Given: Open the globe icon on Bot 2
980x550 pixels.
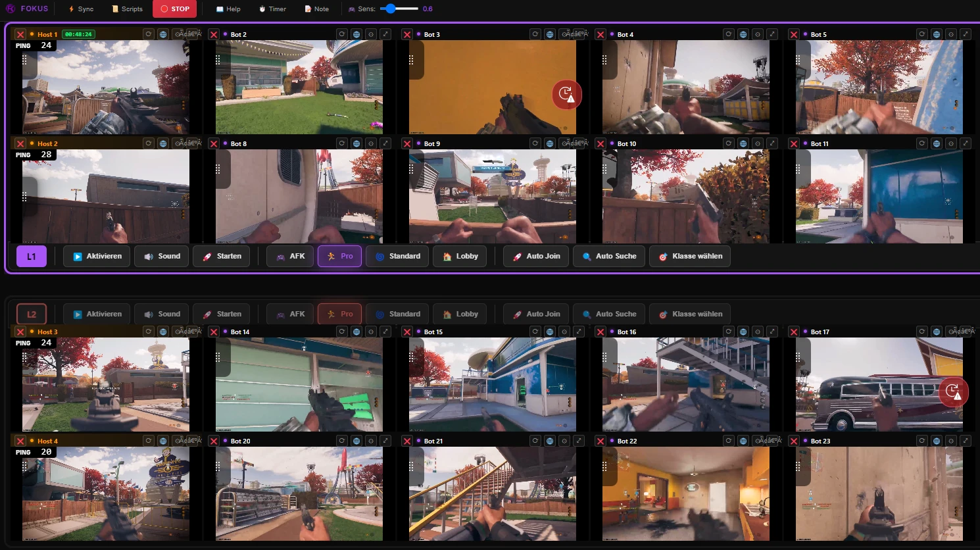Looking at the screenshot, I should click(356, 34).
